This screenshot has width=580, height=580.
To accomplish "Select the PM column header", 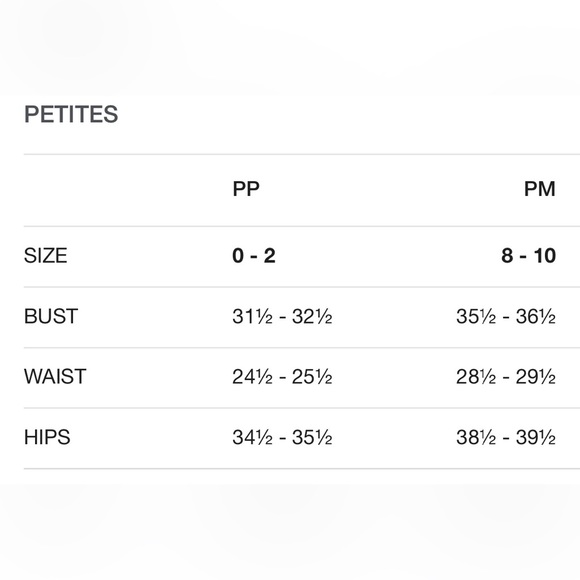I will click(x=540, y=189).
